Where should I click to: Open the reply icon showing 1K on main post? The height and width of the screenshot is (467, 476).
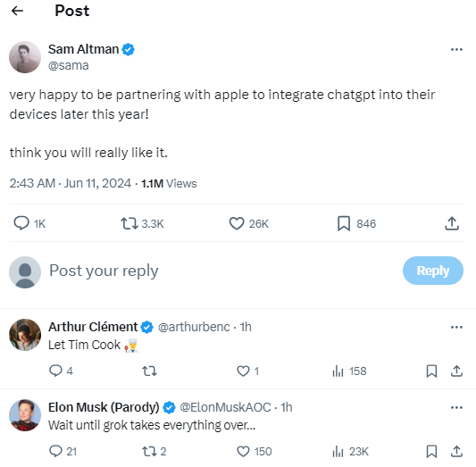[29, 223]
